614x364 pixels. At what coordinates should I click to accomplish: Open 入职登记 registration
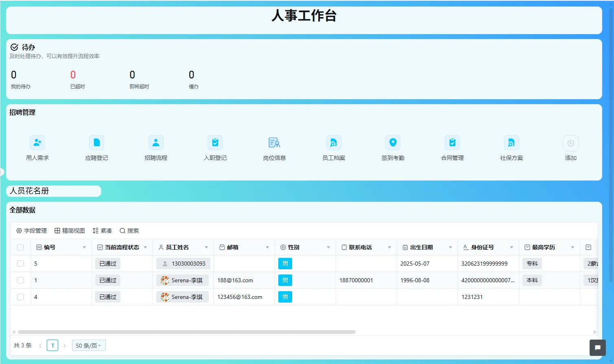click(215, 148)
